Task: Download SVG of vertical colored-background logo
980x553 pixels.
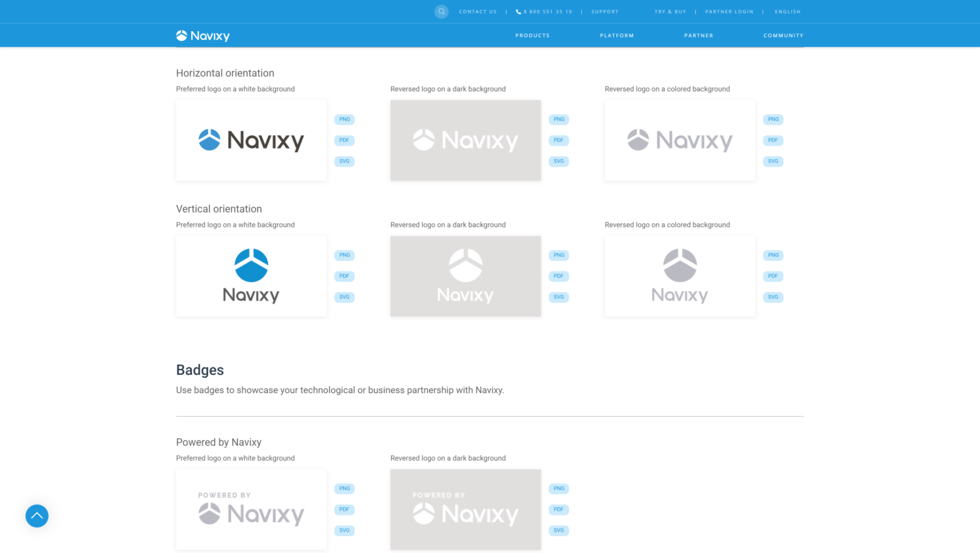Action: coord(773,297)
